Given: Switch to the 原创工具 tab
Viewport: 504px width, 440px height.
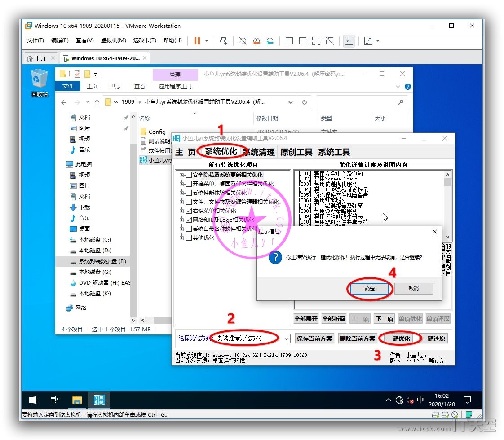Looking at the screenshot, I should (296, 152).
